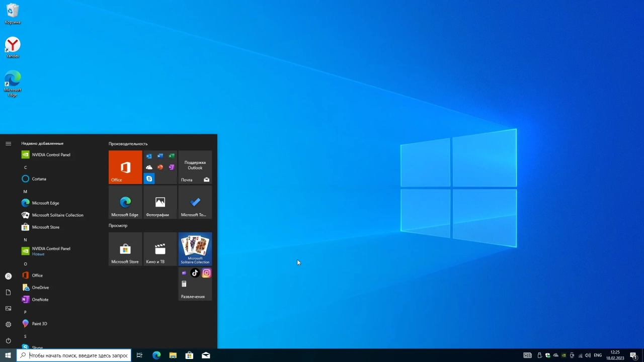Open Documents icon in Start rail
Viewport: 644px width, 362px height.
pyautogui.click(x=8, y=292)
